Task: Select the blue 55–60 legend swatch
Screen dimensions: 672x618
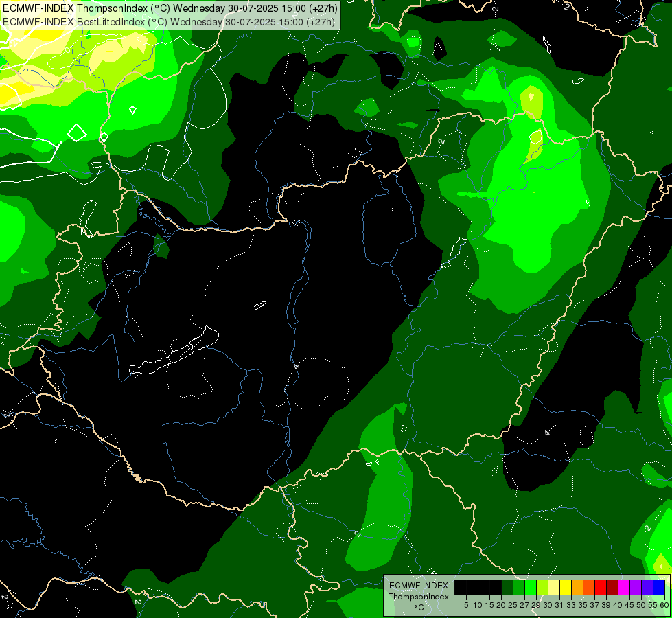Action: coord(659,587)
